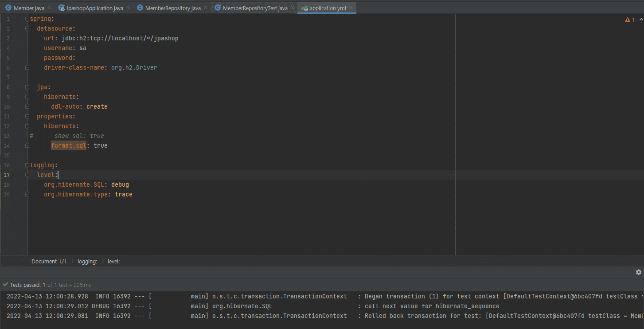Click the application.yml Spring config icon
The image size is (644, 329).
point(304,8)
